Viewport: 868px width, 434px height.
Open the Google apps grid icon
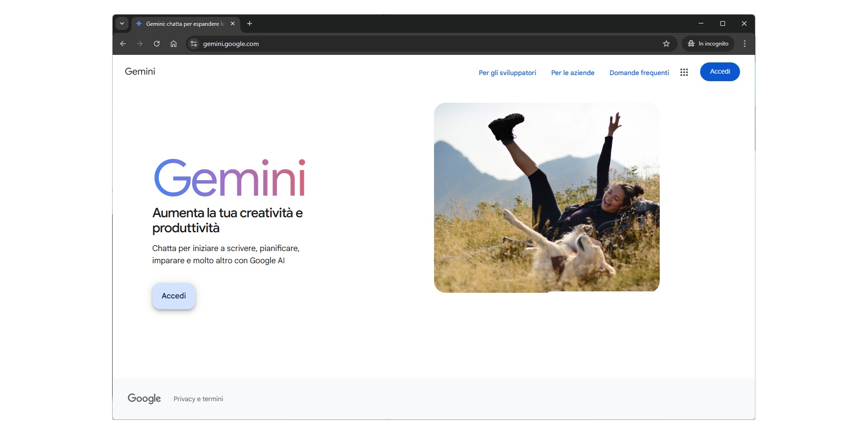click(x=684, y=72)
